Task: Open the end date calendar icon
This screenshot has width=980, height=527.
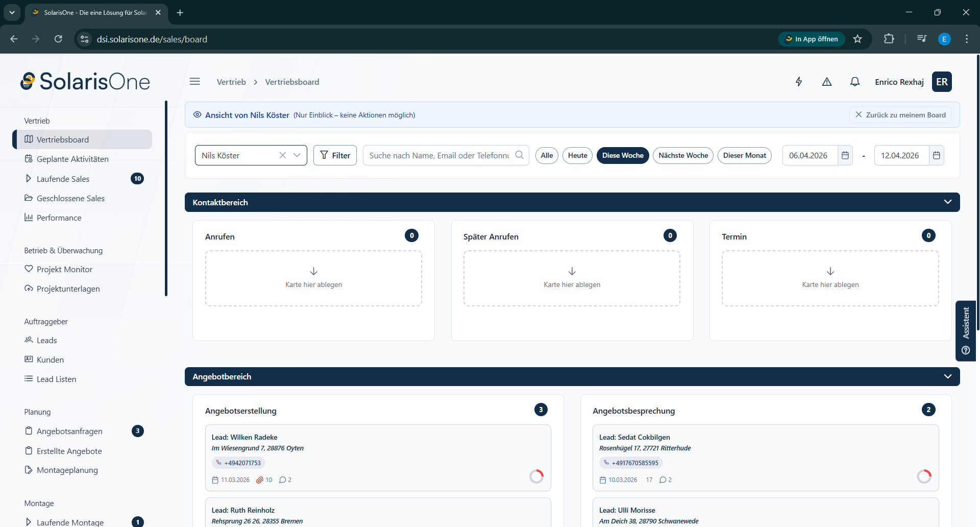Action: tap(937, 155)
